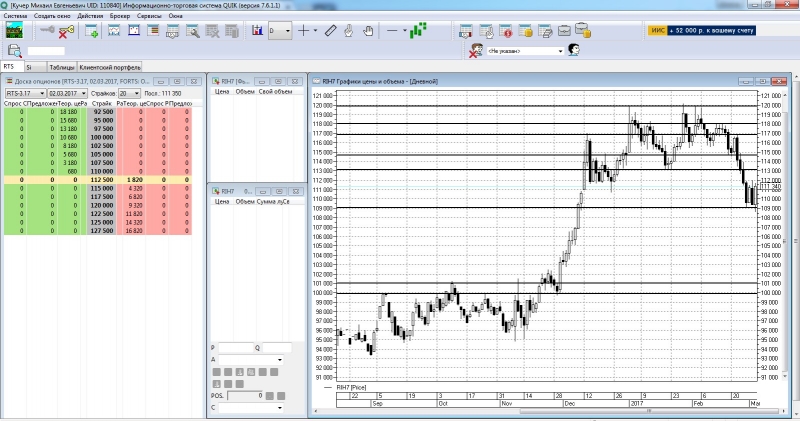The width and height of the screenshot is (800, 421).
Task: Open the chart interval 'D' dropdown
Action: pyautogui.click(x=288, y=31)
